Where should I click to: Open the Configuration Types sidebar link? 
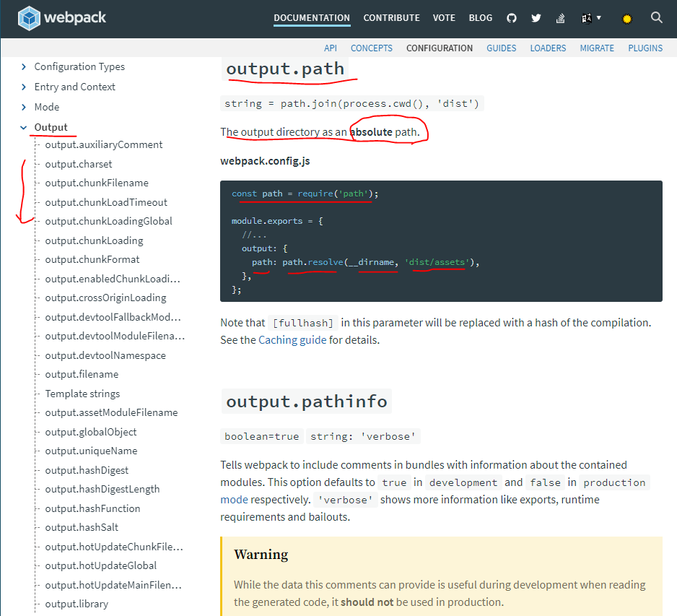[79, 66]
